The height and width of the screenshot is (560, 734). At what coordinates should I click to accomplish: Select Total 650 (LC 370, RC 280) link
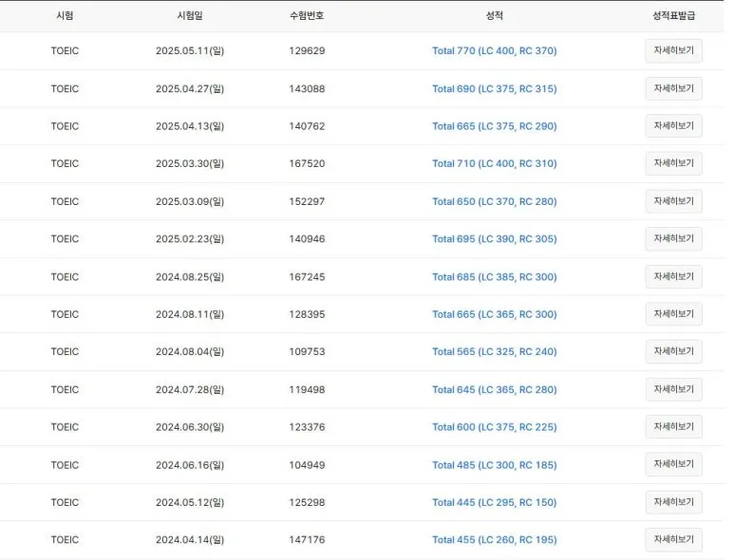coord(494,201)
